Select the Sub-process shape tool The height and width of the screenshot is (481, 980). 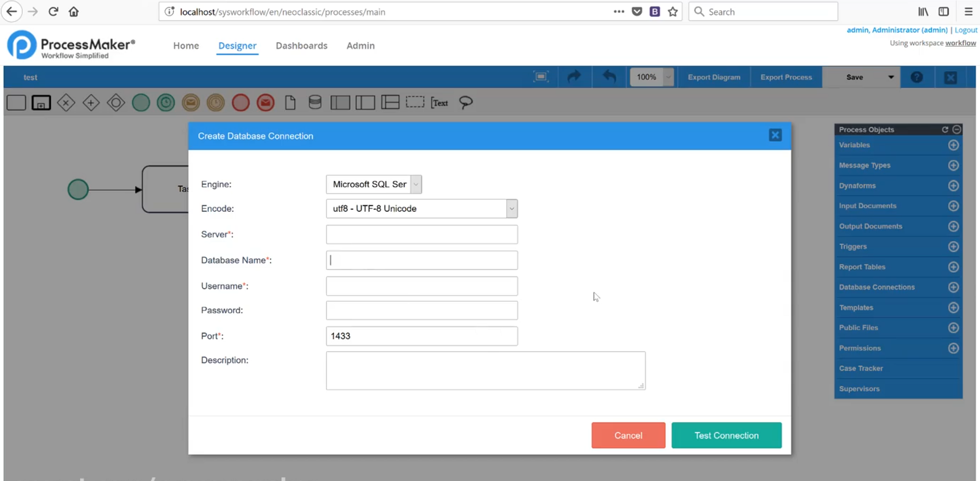[41, 103]
